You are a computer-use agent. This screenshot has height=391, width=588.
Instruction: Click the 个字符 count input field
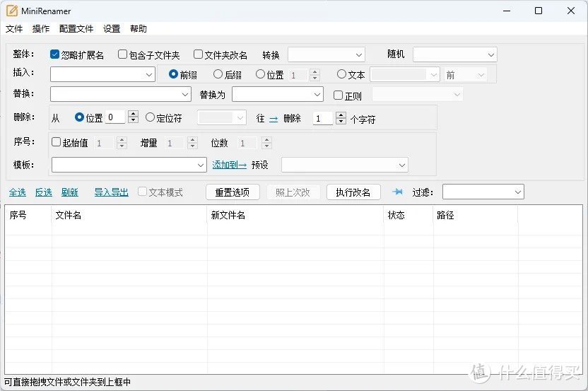pos(323,119)
